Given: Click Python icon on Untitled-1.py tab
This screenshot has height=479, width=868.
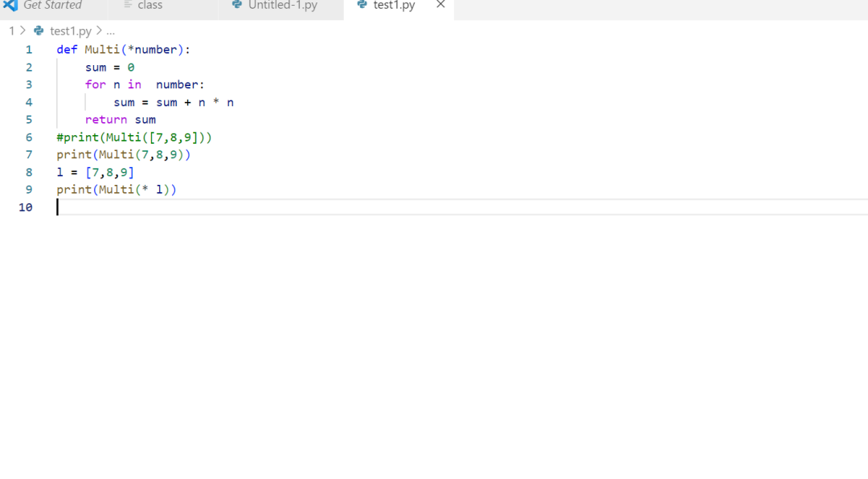Looking at the screenshot, I should pos(237,5).
